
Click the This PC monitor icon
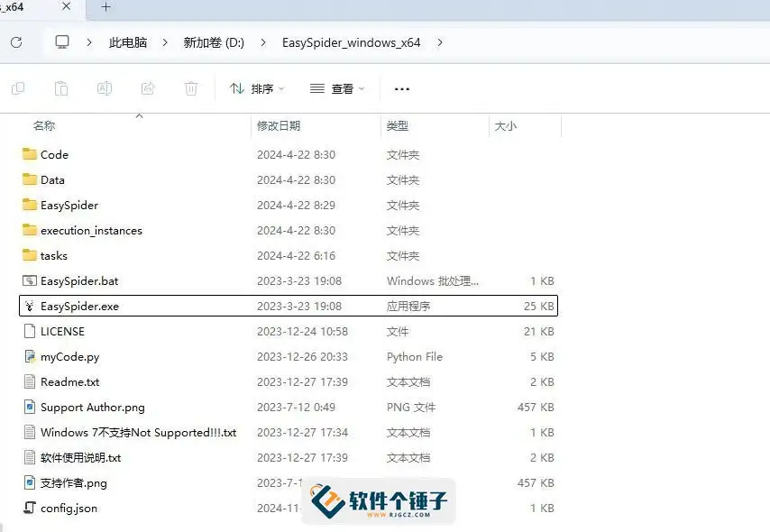click(x=62, y=42)
